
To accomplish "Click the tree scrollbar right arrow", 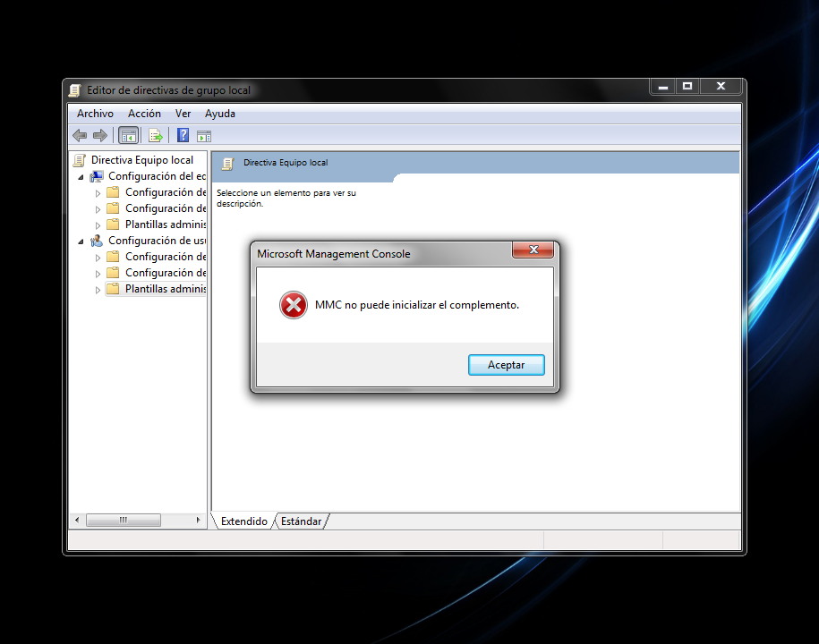I will pyautogui.click(x=198, y=520).
